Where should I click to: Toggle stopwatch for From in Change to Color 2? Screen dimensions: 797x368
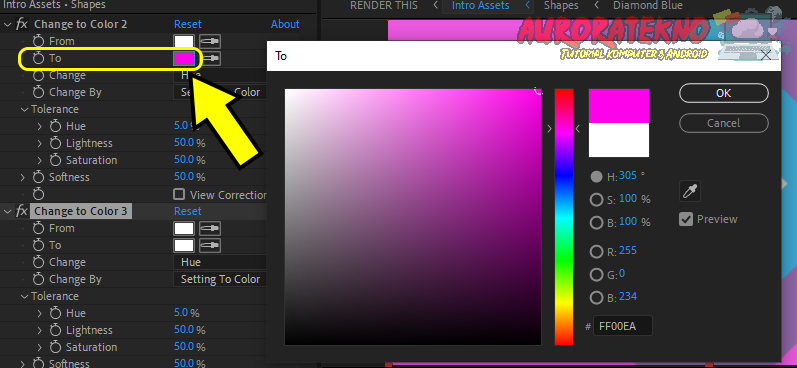tap(39, 41)
